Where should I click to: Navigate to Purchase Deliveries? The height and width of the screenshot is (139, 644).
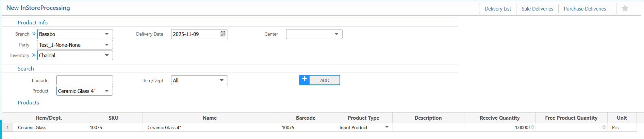tap(585, 9)
